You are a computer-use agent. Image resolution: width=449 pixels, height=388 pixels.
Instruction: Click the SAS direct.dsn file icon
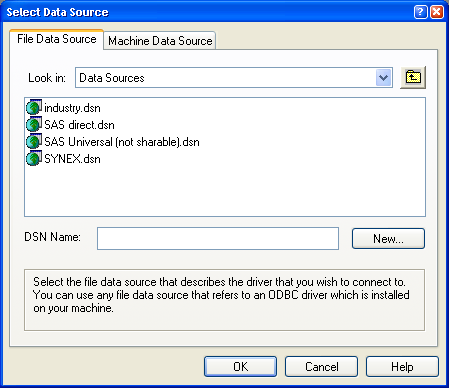pos(34,124)
